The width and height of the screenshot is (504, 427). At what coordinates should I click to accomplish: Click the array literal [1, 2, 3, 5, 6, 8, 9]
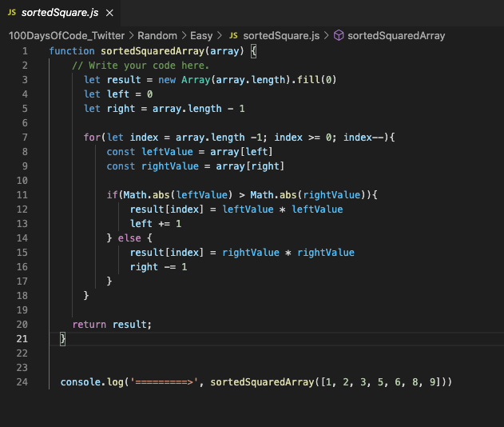pyautogui.click(x=380, y=382)
